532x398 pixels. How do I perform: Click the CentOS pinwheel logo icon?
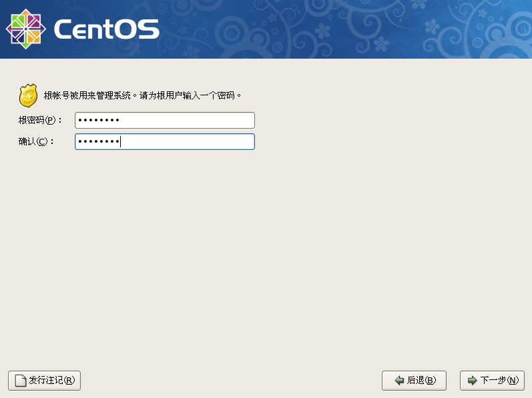pyautogui.click(x=25, y=29)
